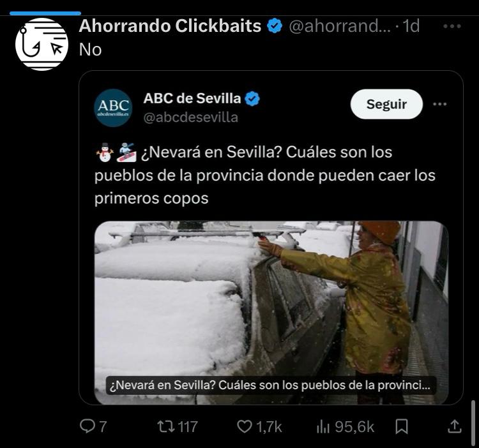The height and width of the screenshot is (448, 479).
Task: Visit the @abcdesevilla handle
Action: (x=190, y=117)
